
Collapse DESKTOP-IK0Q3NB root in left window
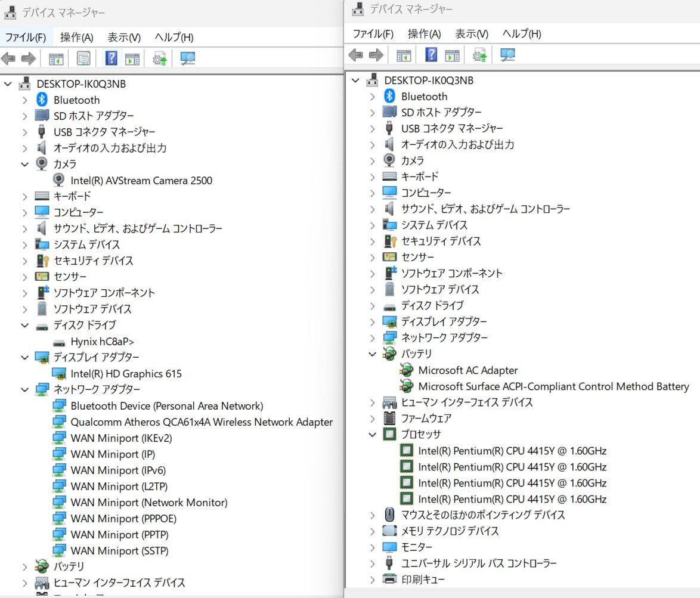tap(8, 84)
